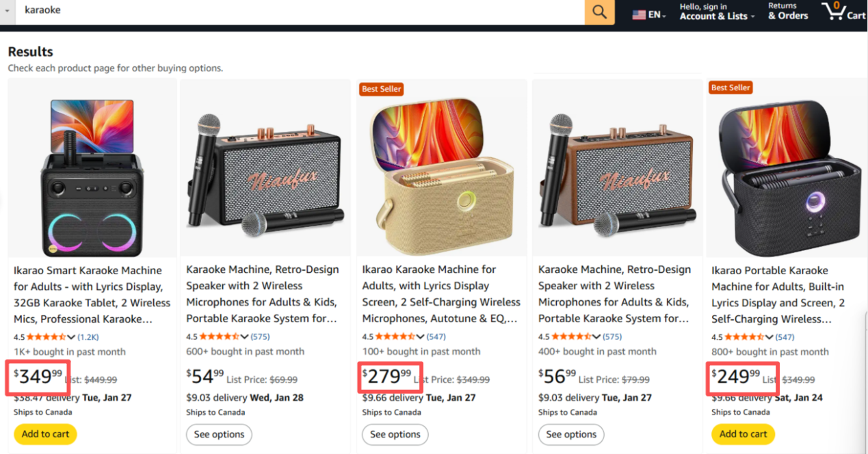Click the Best Seller badge on black Ikarao Portable
This screenshot has width=868, height=454.
731,88
